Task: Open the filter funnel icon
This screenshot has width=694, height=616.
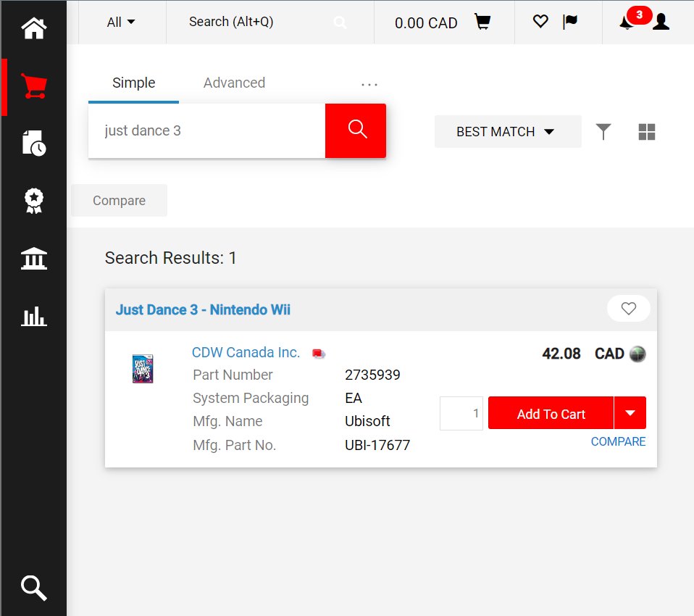Action: [x=603, y=131]
